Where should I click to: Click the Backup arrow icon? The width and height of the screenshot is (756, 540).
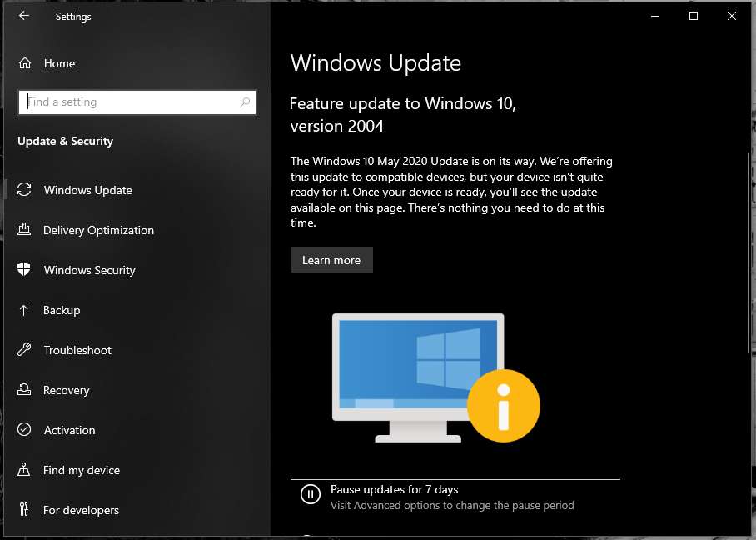23,309
